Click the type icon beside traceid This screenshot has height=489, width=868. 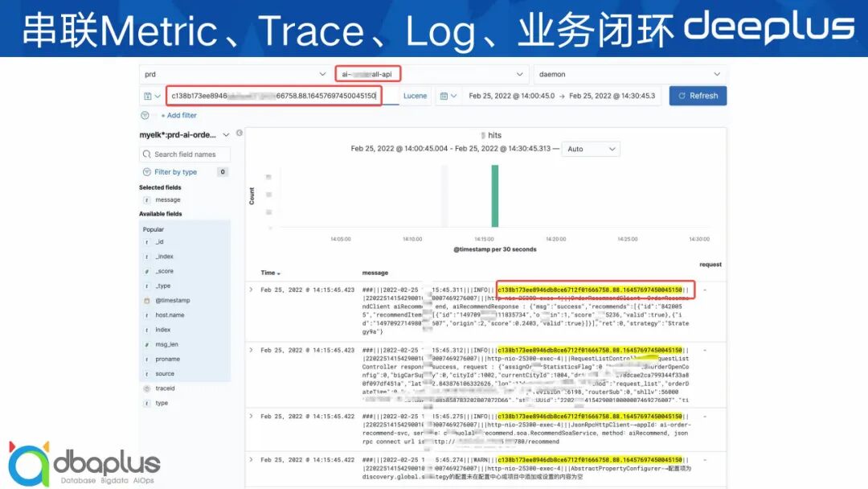[x=147, y=388]
